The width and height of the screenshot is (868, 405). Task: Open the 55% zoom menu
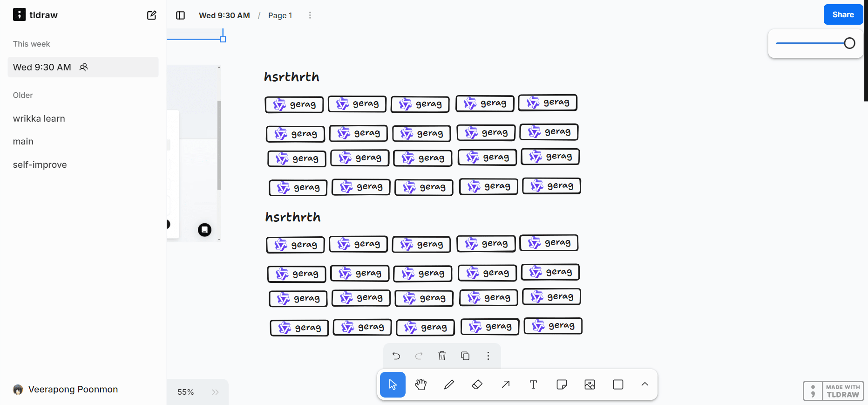[x=185, y=392]
